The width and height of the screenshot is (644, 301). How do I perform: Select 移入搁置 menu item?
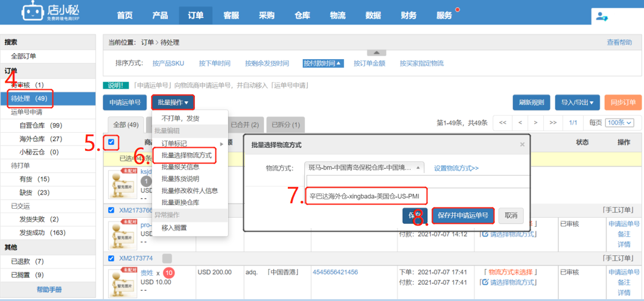[174, 227]
